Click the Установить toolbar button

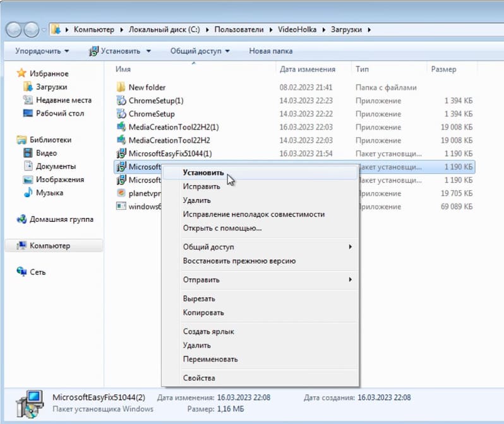click(115, 51)
